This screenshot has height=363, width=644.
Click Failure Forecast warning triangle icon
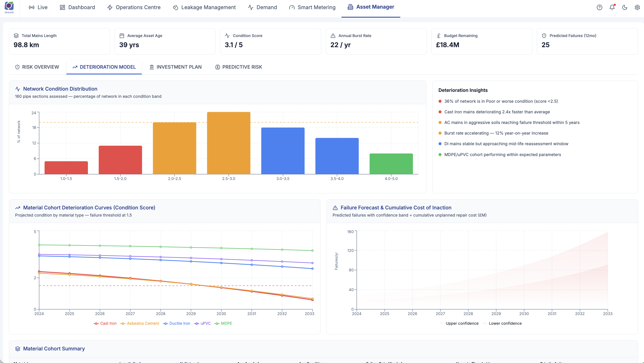[x=335, y=208]
